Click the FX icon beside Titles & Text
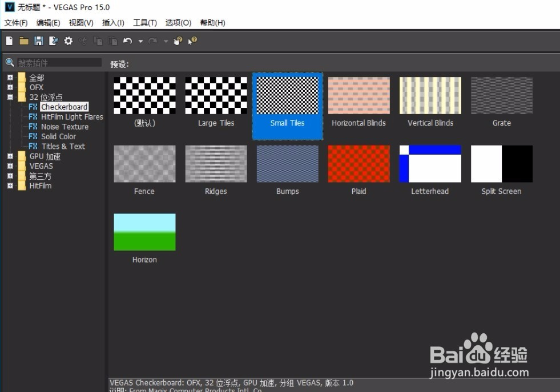The image size is (560, 392). click(33, 146)
